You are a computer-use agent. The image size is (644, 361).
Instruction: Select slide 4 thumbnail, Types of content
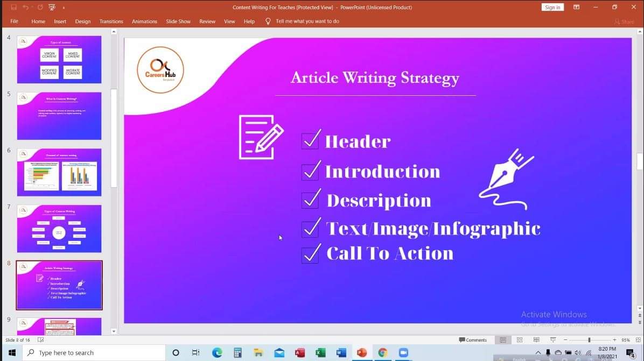tap(59, 60)
